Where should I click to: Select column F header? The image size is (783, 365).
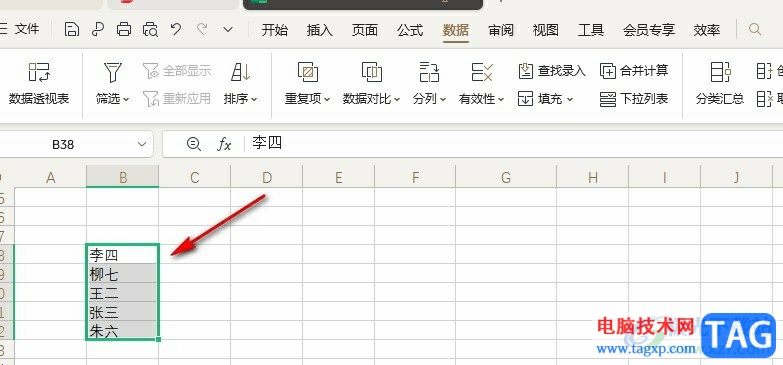click(415, 177)
